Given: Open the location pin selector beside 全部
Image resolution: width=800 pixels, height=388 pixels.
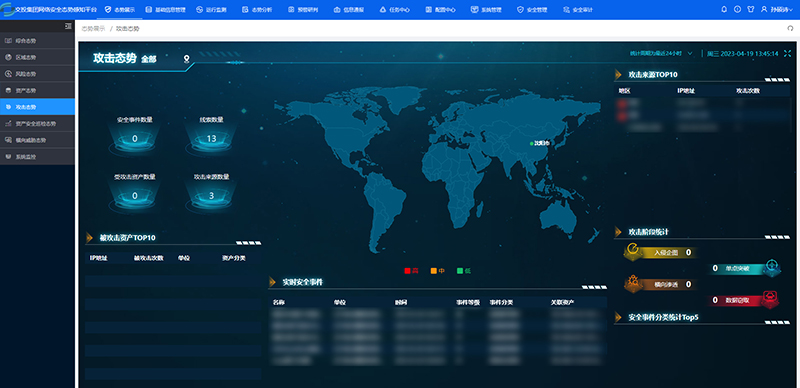Looking at the screenshot, I should (187, 59).
